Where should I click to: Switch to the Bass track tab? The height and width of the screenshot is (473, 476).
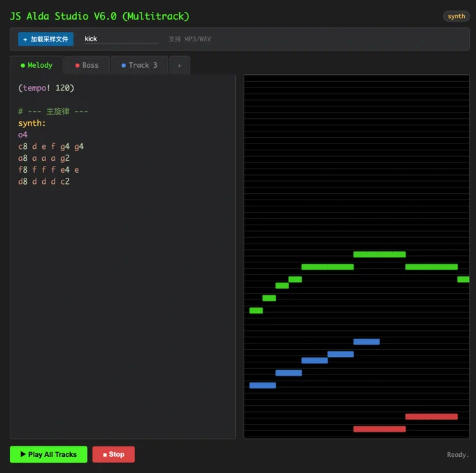(x=87, y=65)
